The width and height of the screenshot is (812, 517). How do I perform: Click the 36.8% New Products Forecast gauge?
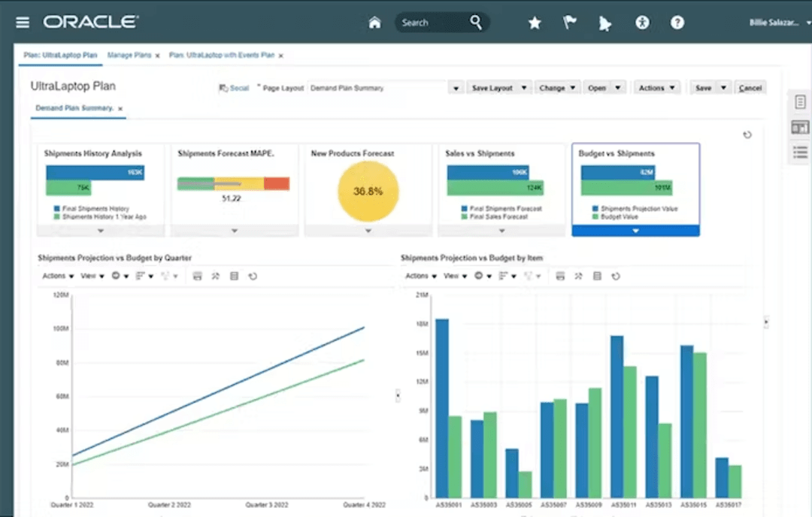[x=367, y=190]
